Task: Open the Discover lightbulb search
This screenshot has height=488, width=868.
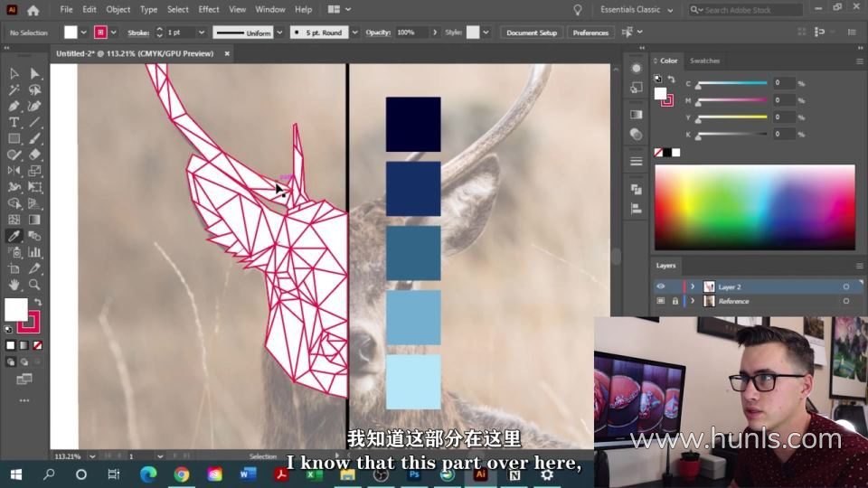Action: coord(578,10)
